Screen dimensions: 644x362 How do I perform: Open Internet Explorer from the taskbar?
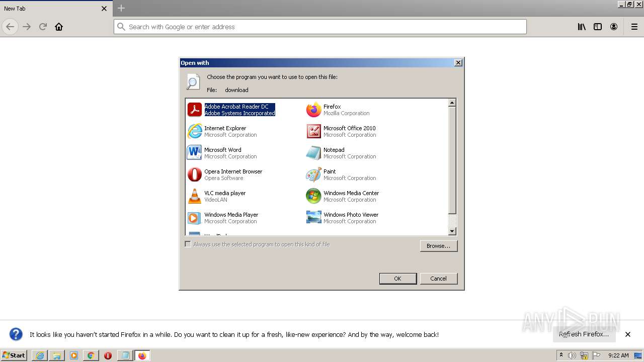pos(40,355)
